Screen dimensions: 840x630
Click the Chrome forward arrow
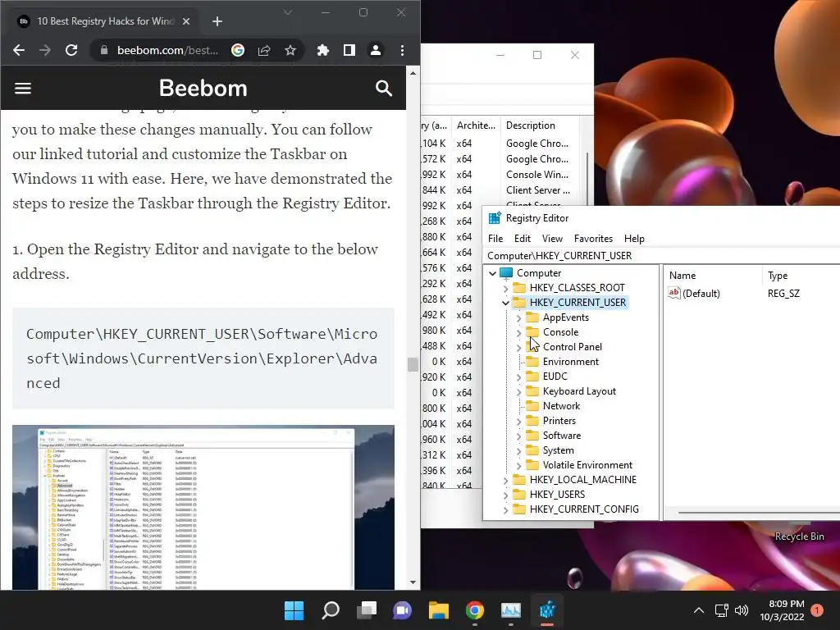(x=45, y=50)
